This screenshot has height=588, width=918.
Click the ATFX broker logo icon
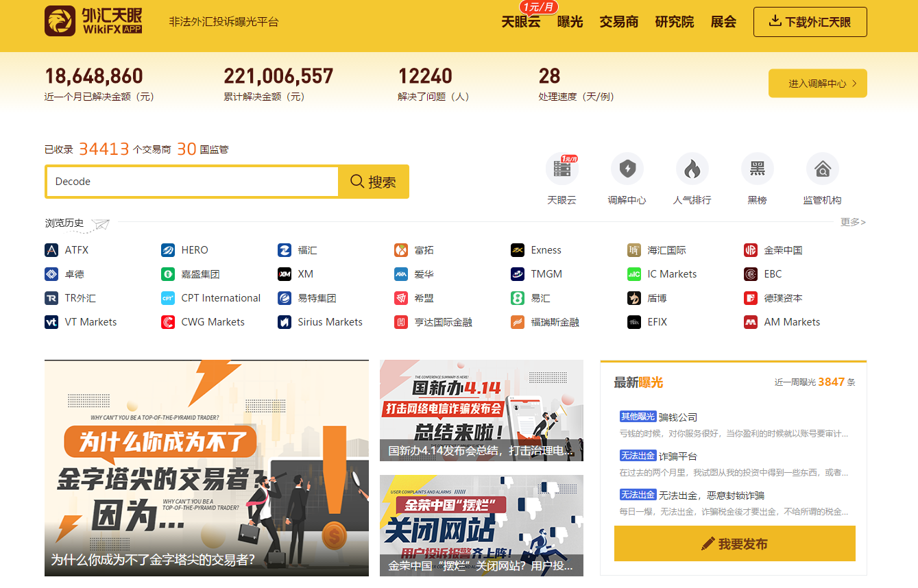pos(51,250)
